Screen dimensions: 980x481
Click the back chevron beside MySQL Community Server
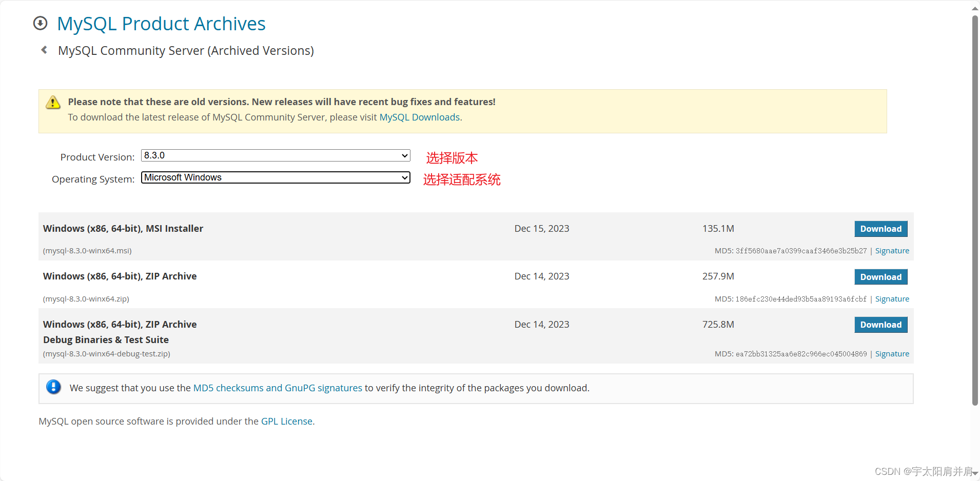(44, 50)
